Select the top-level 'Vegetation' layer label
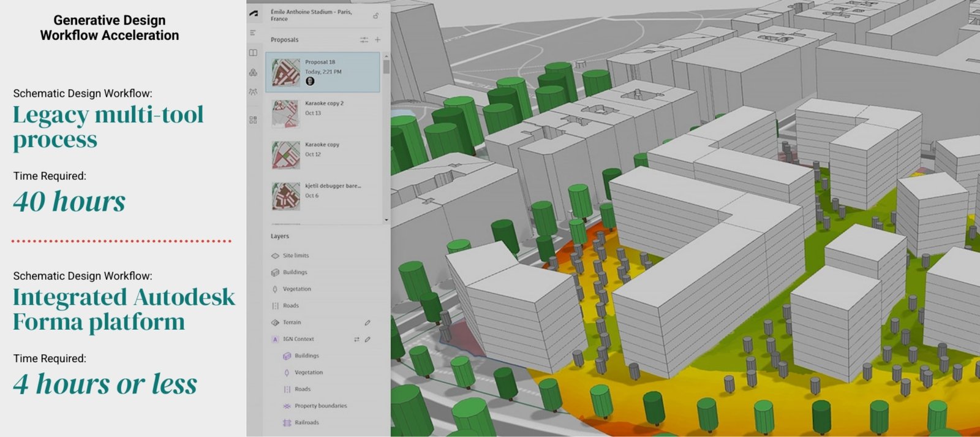The height and width of the screenshot is (437, 980). click(x=297, y=289)
